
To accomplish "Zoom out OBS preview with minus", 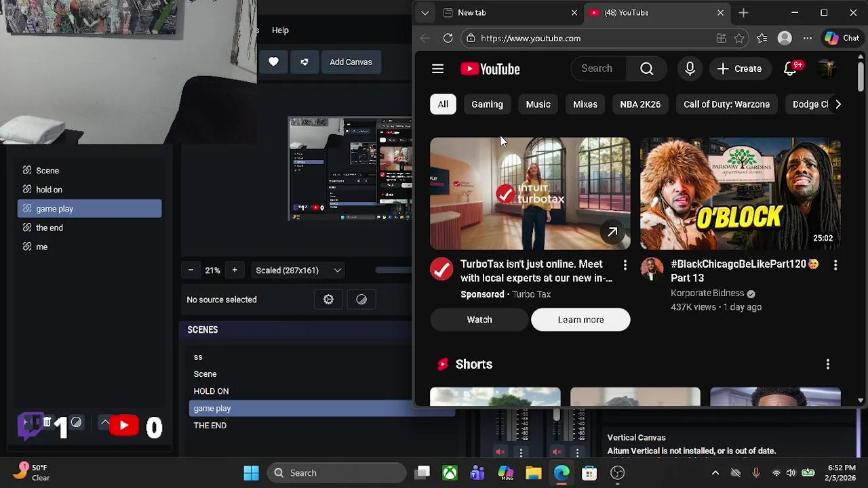I will 191,270.
